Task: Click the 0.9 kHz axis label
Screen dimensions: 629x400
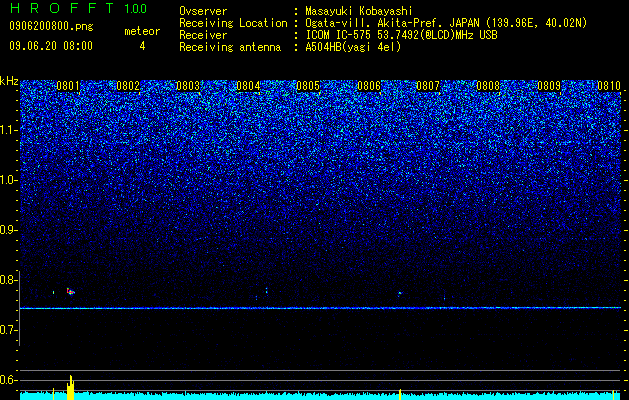Action: point(9,230)
